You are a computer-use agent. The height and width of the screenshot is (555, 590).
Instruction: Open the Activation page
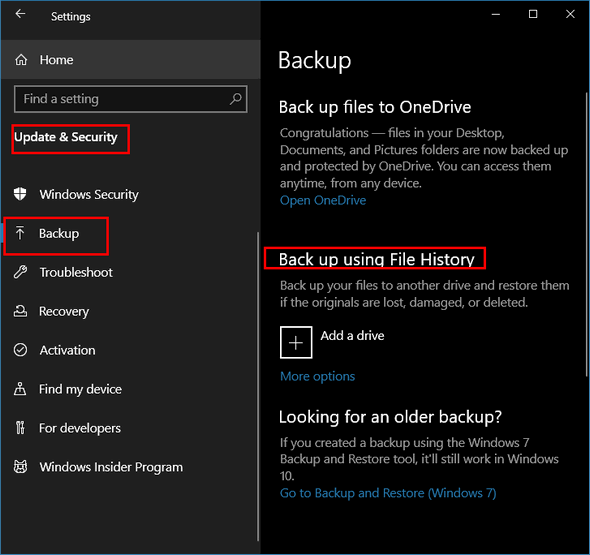point(130,350)
